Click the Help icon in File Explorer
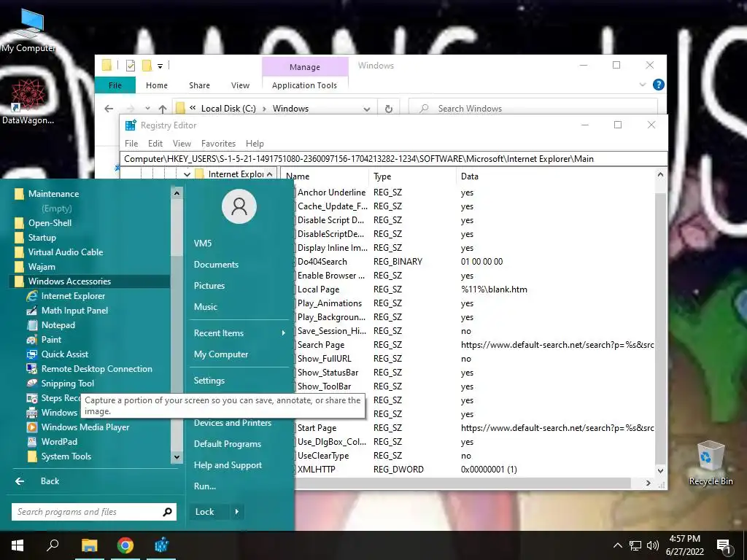Screen dimensions: 747x560 click(659, 85)
